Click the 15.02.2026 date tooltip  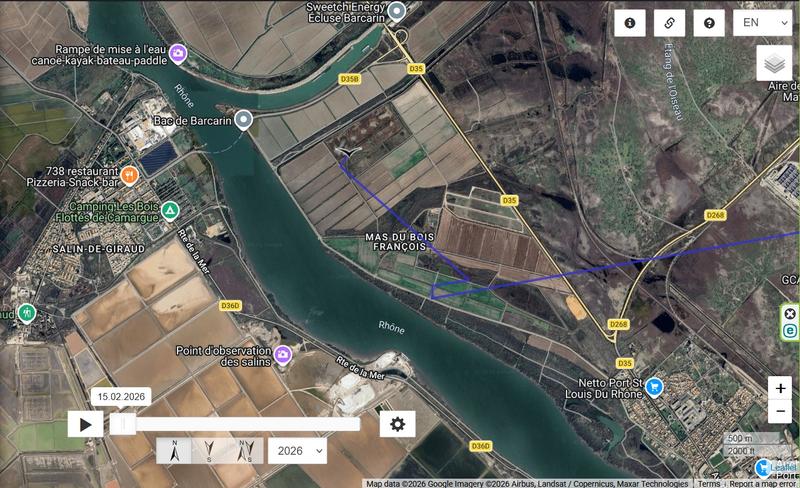(121, 397)
